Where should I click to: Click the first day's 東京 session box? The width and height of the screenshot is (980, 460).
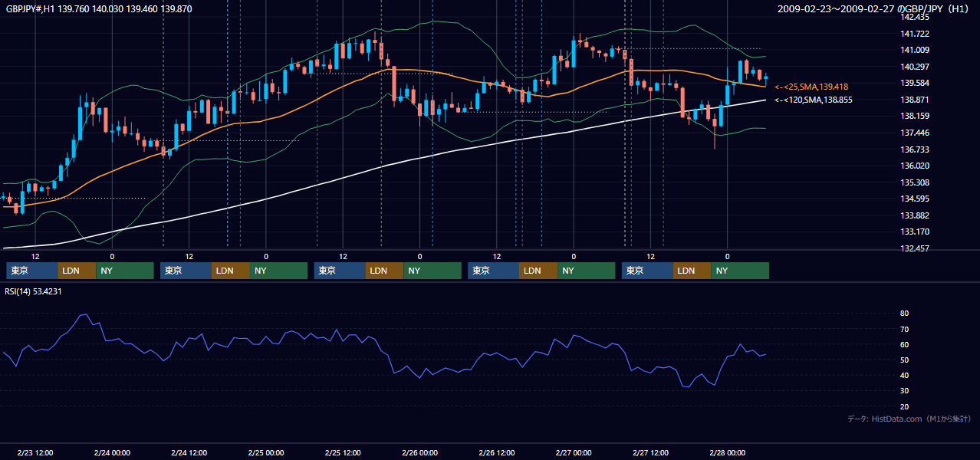pos(31,271)
